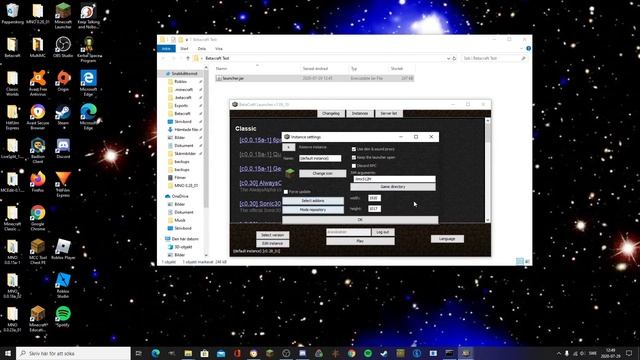Open the Arkiv file tab in Explorer

click(x=166, y=49)
